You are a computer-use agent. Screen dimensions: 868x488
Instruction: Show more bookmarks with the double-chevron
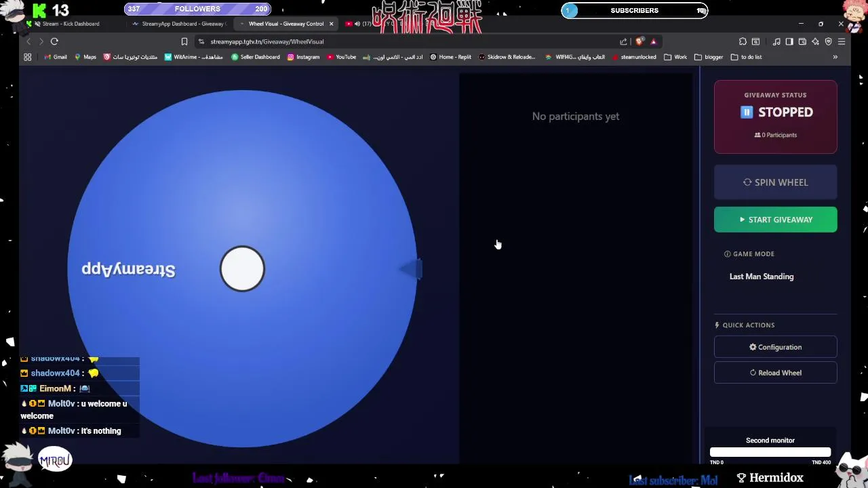pos(835,57)
